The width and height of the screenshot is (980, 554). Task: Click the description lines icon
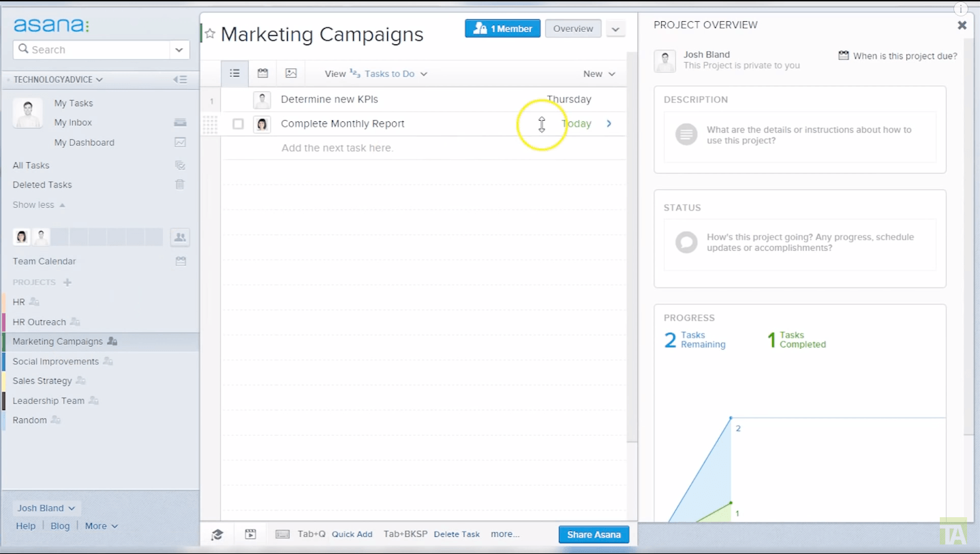point(686,135)
